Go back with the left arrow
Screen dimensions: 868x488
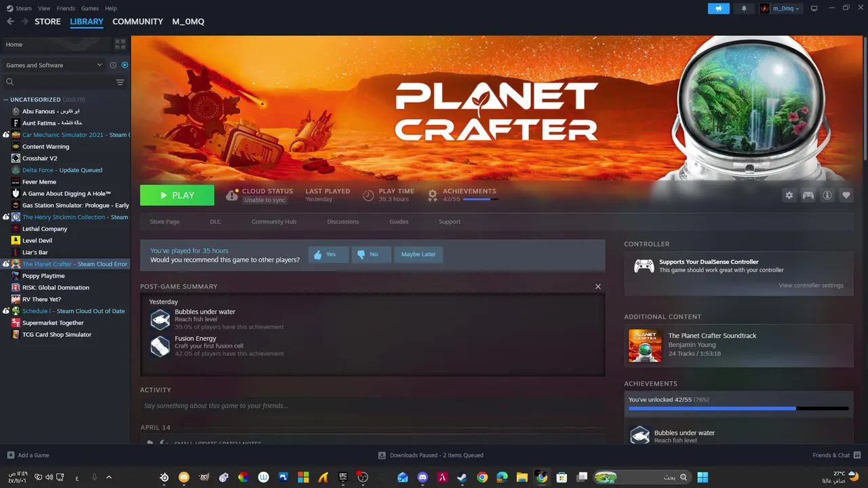coord(10,22)
